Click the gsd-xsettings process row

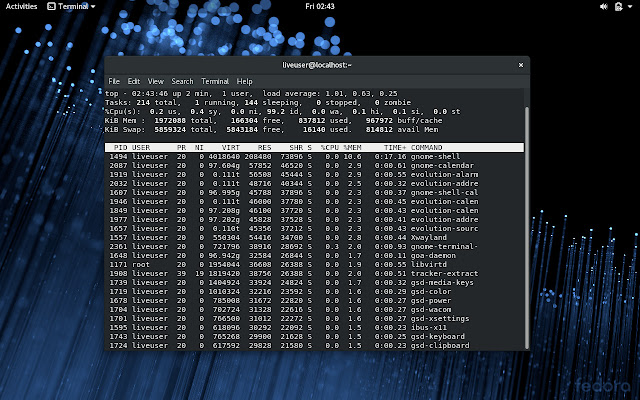tap(314, 318)
